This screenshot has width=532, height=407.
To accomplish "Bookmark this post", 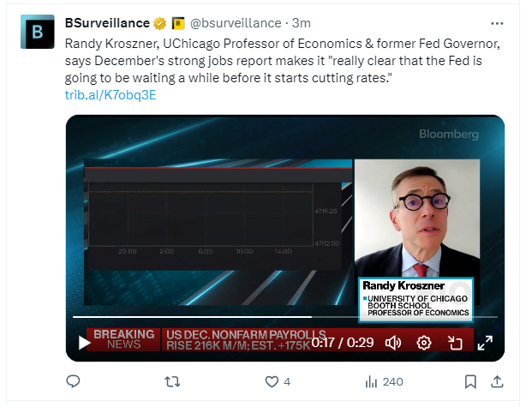I will point(470,381).
